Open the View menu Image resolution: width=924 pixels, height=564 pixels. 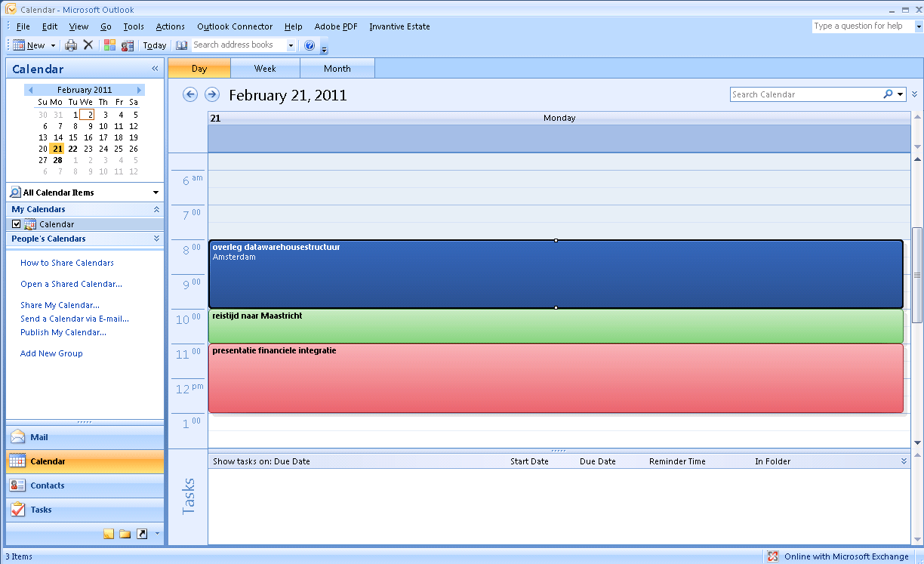[79, 26]
